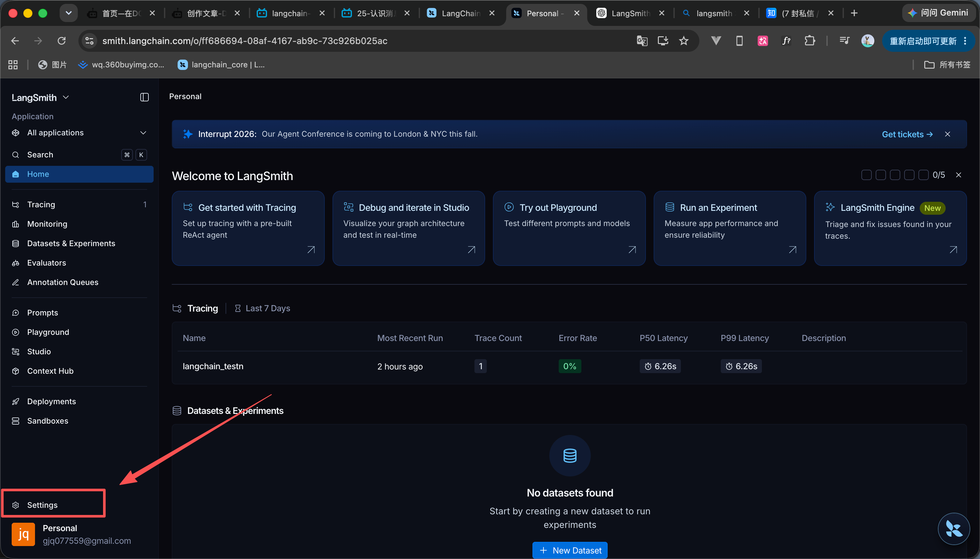The height and width of the screenshot is (559, 980).
Task: Open the tab search dropdown arrow
Action: [68, 13]
